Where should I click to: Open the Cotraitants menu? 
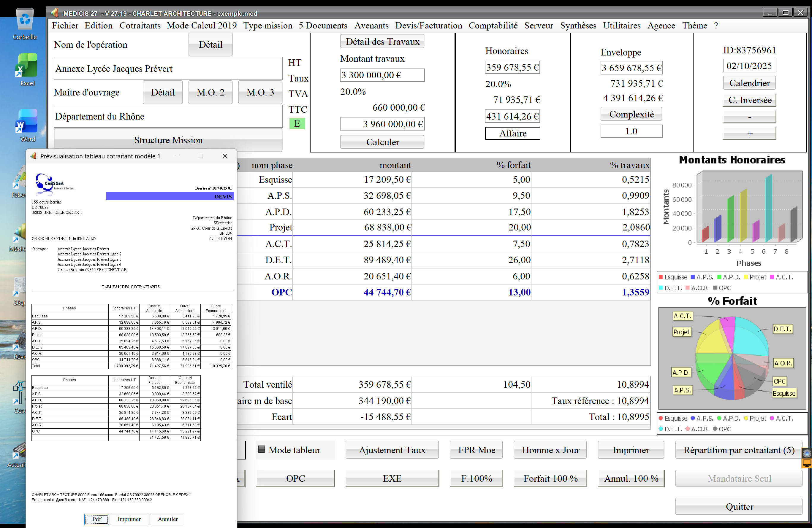[x=140, y=26]
